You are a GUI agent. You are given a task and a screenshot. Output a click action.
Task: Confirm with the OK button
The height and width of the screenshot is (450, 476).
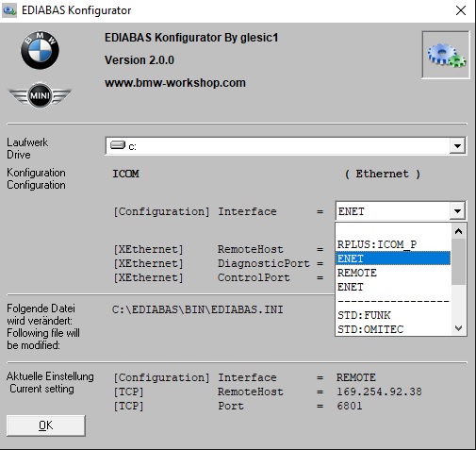(46, 425)
